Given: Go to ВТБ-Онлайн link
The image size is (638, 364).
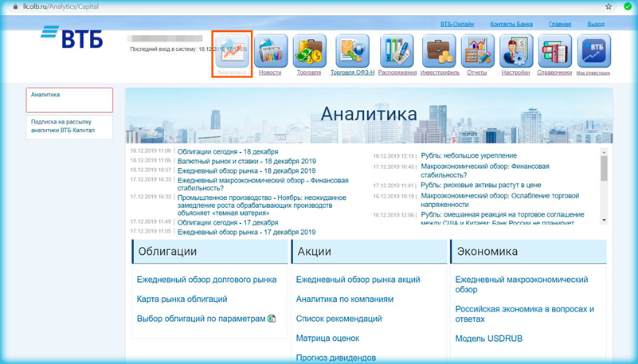Looking at the screenshot, I should 457,24.
